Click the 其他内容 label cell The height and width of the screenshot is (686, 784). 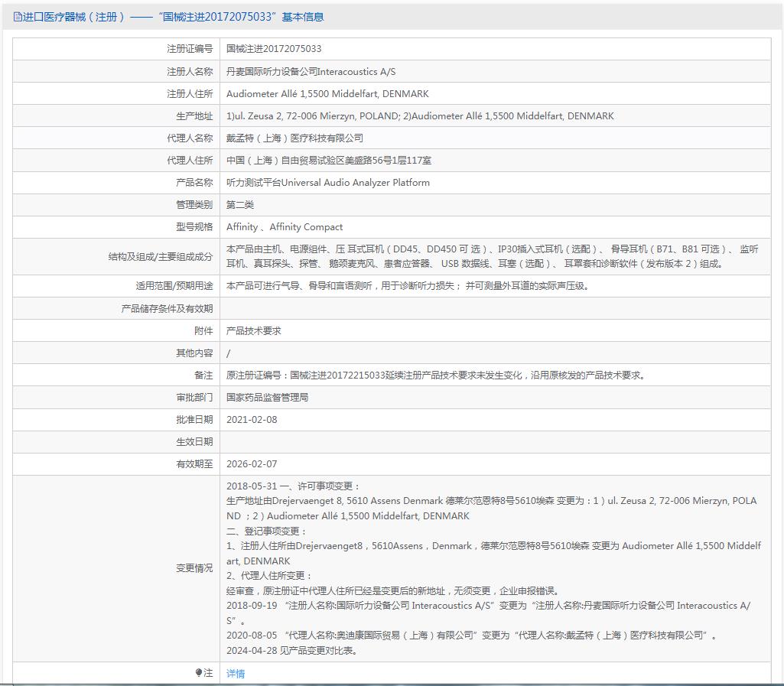pos(116,353)
